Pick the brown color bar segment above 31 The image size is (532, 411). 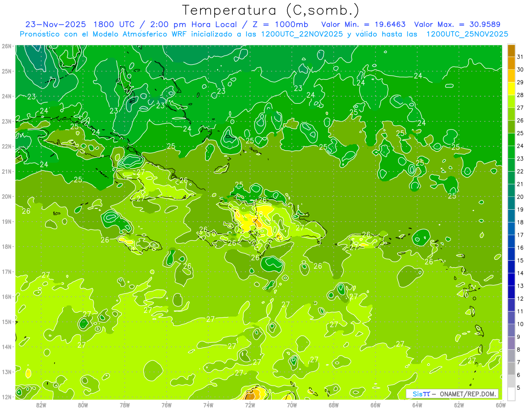511,51
